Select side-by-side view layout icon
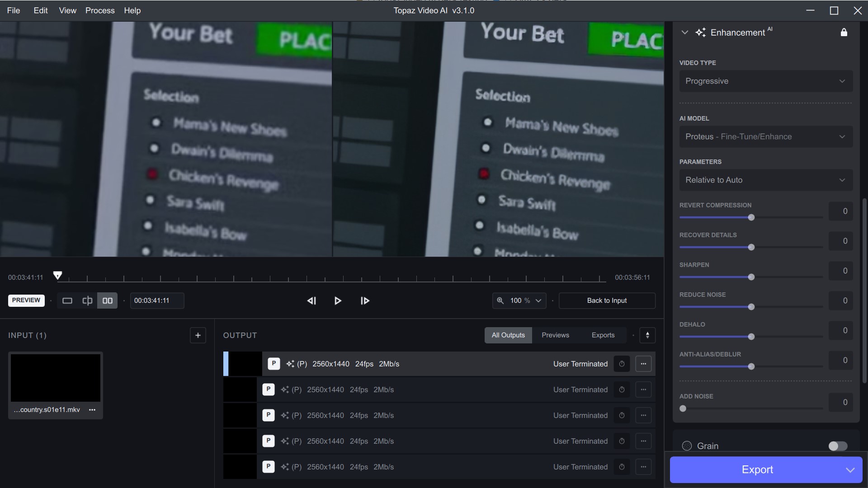 [x=108, y=301]
